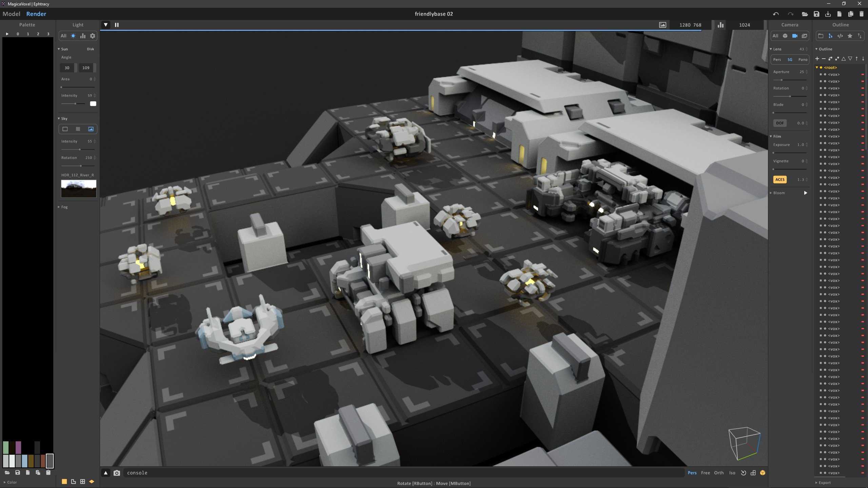Click the open folder icon in top bar
This screenshot has height=488, width=868.
pos(805,14)
